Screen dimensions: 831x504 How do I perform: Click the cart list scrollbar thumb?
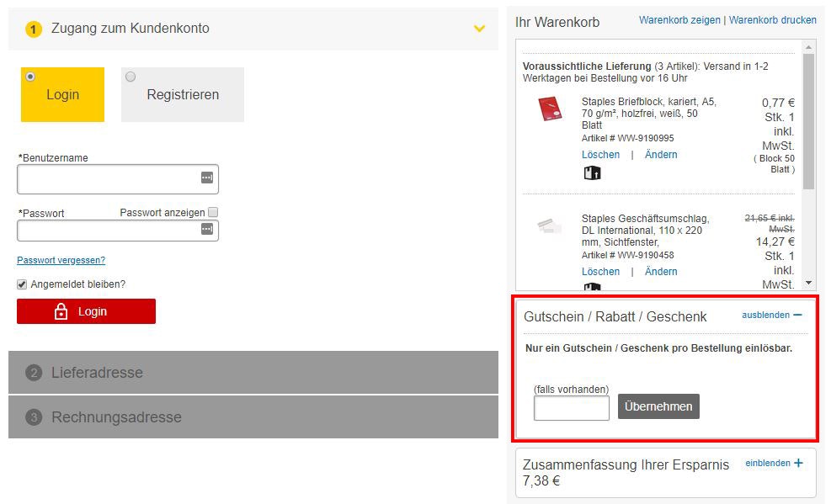click(x=809, y=121)
